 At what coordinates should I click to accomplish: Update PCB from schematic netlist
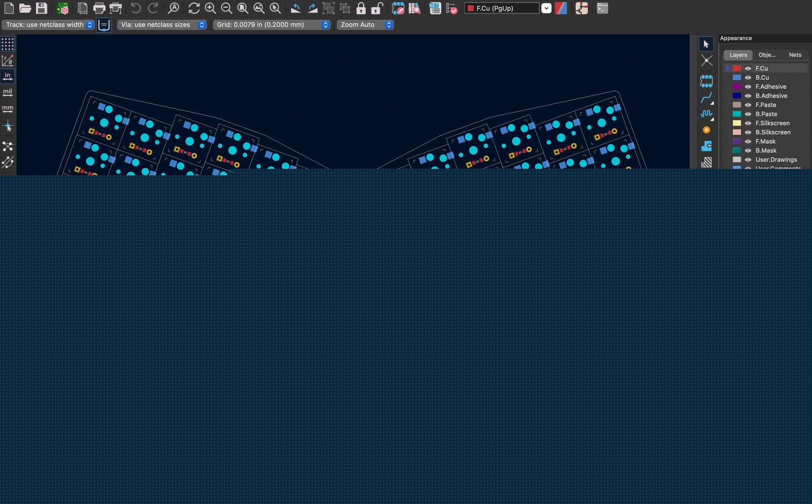[x=435, y=8]
